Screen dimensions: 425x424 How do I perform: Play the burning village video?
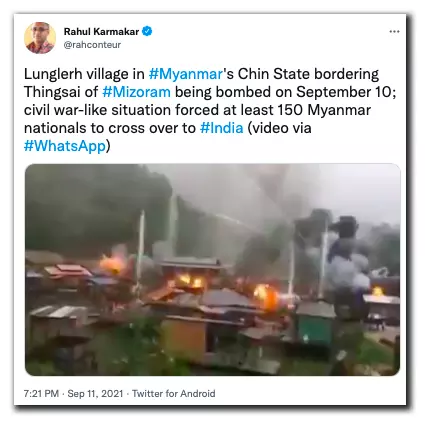pyautogui.click(x=213, y=270)
